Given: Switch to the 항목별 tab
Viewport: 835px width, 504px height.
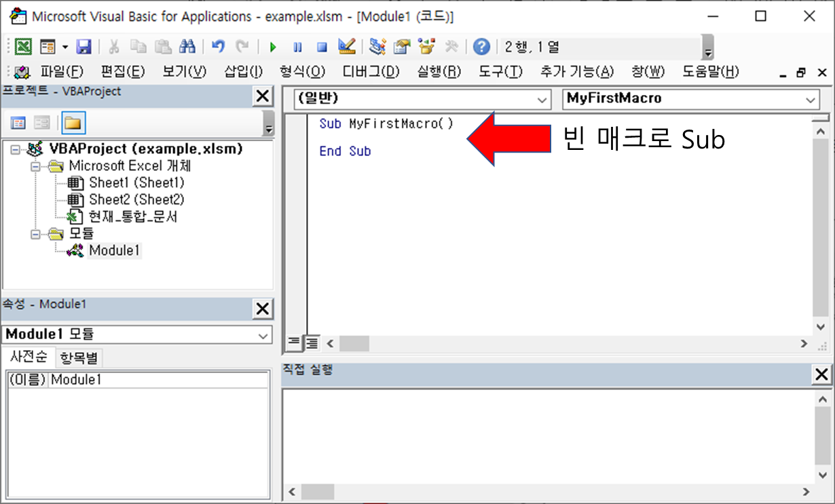Looking at the screenshot, I should click(78, 357).
